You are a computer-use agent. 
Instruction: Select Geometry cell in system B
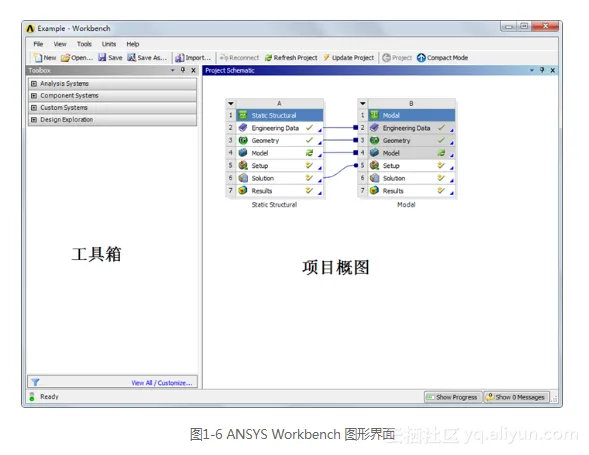pos(411,141)
